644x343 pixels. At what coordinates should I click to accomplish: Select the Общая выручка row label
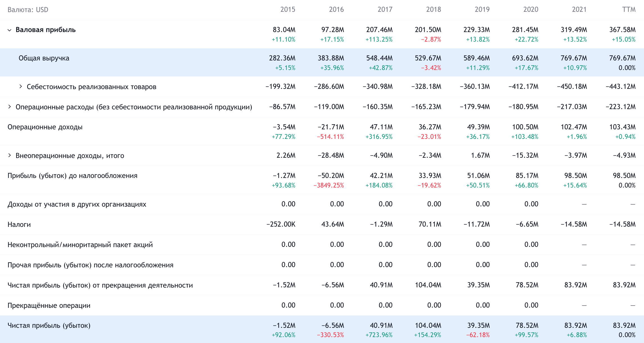coord(44,58)
